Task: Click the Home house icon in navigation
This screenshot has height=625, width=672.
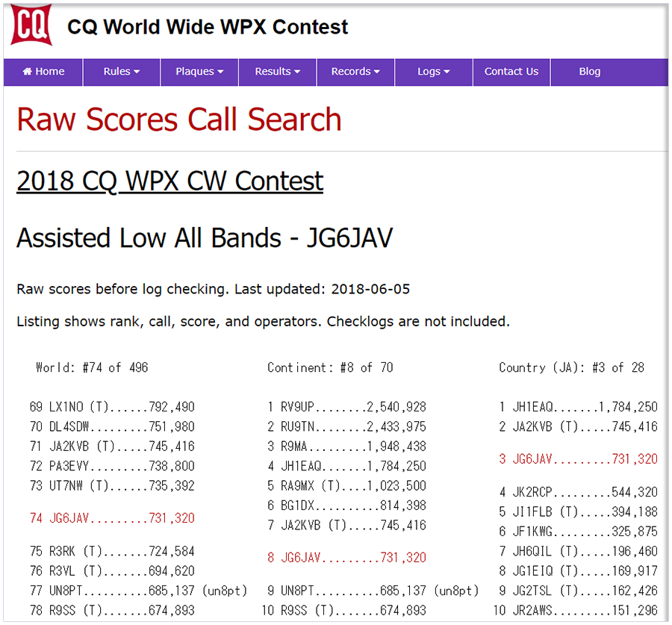Action: 28,72
